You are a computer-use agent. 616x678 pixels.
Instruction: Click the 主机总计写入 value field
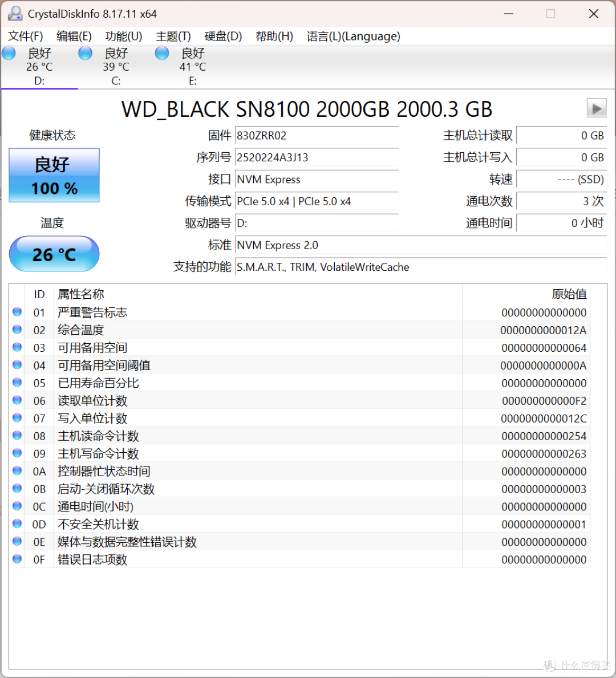pos(561,157)
